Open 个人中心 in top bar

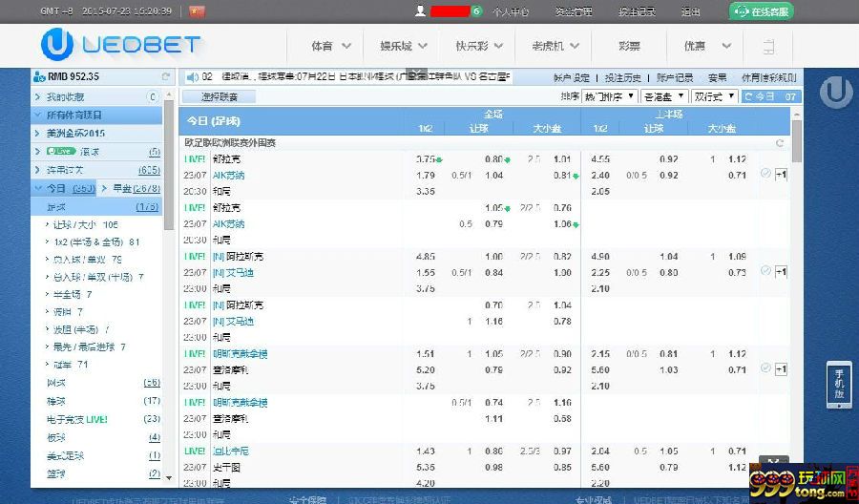(510, 11)
